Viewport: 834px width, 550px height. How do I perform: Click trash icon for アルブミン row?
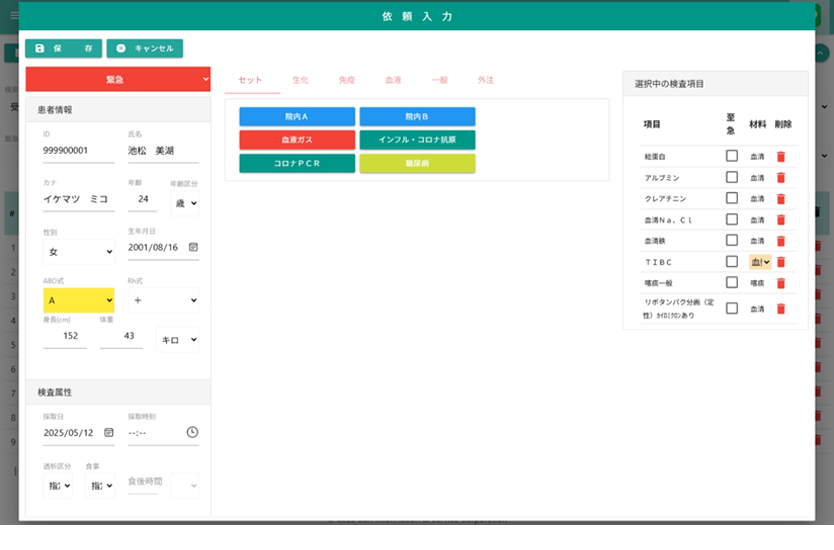781,178
